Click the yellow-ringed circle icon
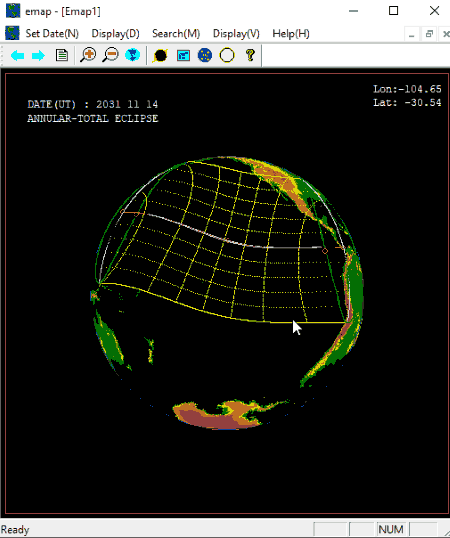The image size is (450, 538). pos(227,55)
